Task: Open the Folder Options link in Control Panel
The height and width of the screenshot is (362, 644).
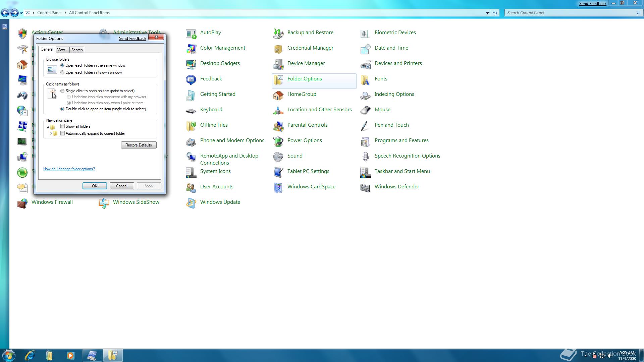Action: [x=305, y=79]
